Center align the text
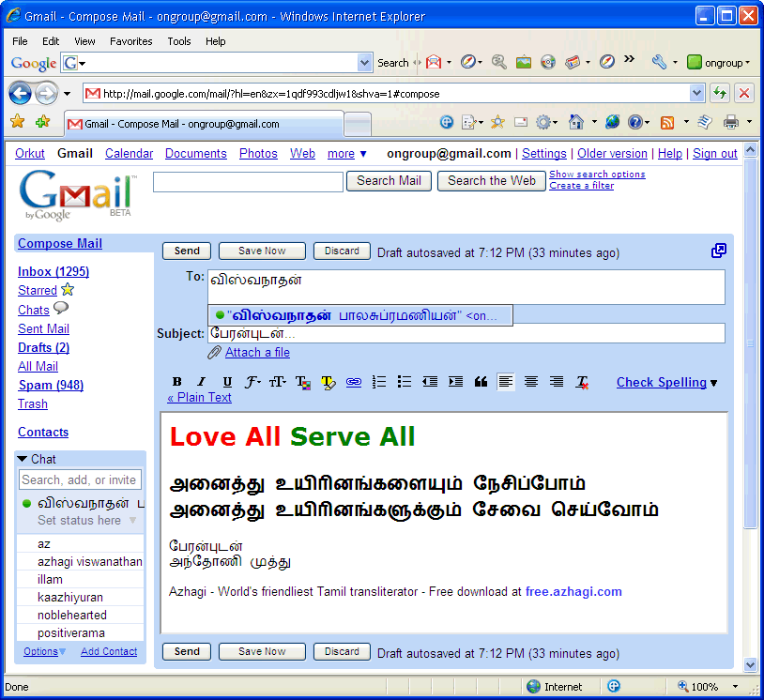This screenshot has width=764, height=700. click(x=531, y=382)
